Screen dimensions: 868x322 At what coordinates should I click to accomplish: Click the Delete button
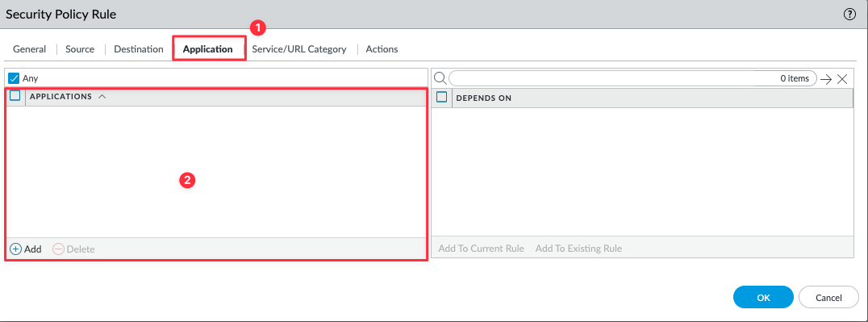click(x=74, y=249)
